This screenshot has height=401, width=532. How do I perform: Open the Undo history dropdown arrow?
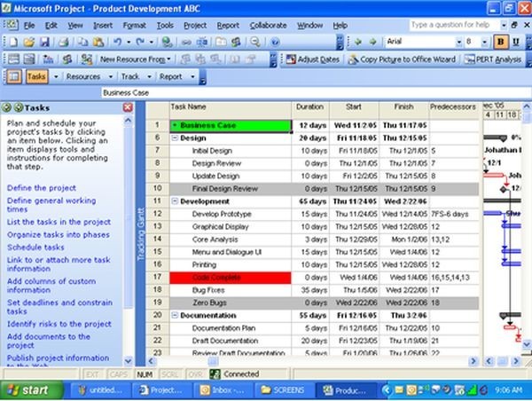(129, 42)
